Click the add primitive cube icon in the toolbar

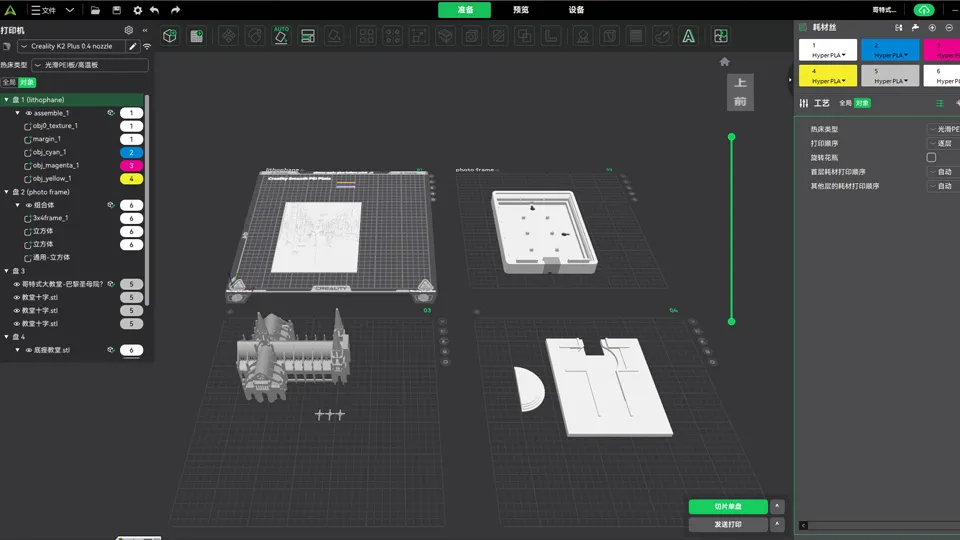point(170,36)
